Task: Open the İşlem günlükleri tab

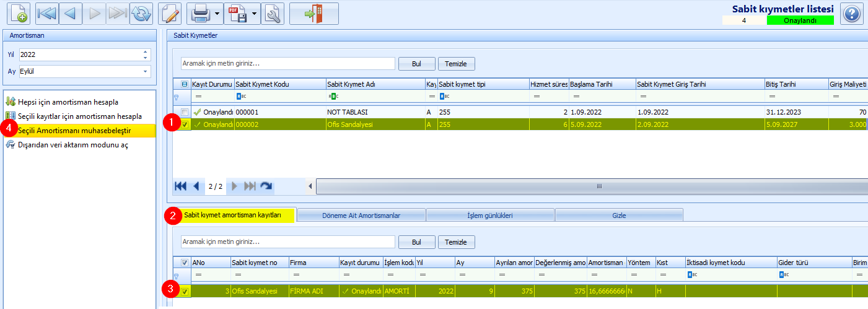Action: point(490,215)
